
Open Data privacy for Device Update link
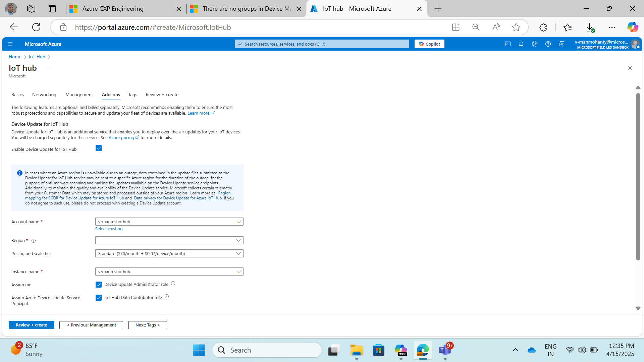click(177, 198)
